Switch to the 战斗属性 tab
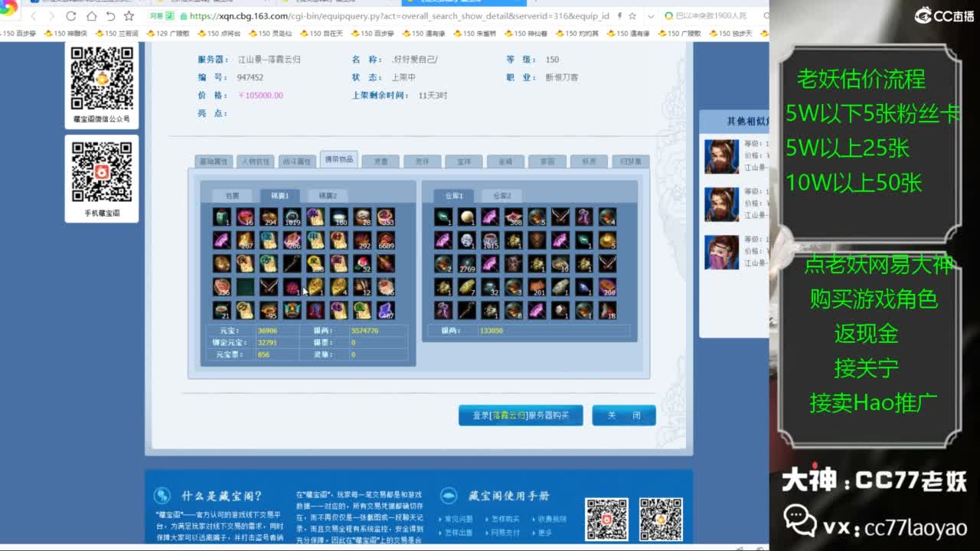980x551 pixels. click(x=296, y=161)
